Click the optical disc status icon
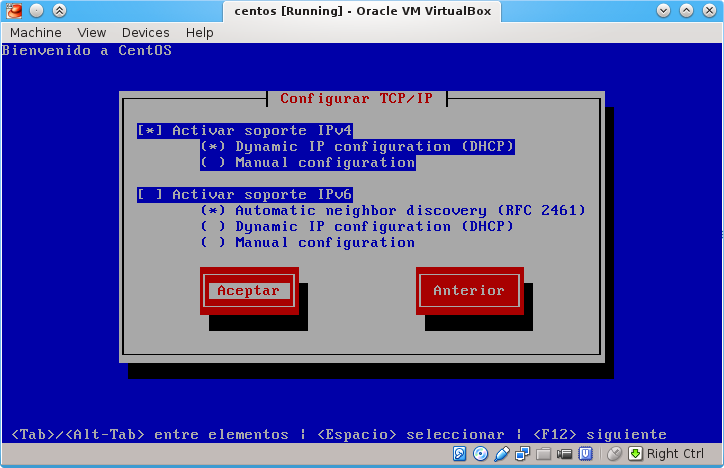This screenshot has height=468, width=724. (x=480, y=454)
